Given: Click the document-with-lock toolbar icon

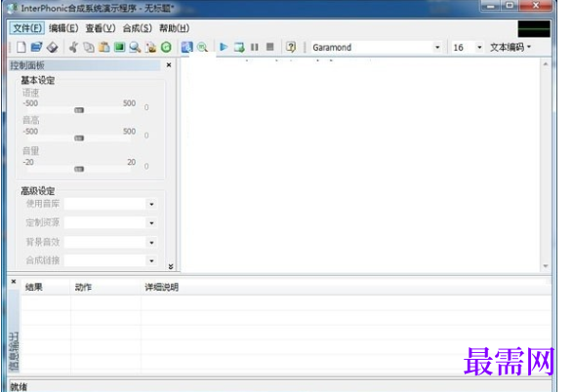Looking at the screenshot, I should [150, 47].
